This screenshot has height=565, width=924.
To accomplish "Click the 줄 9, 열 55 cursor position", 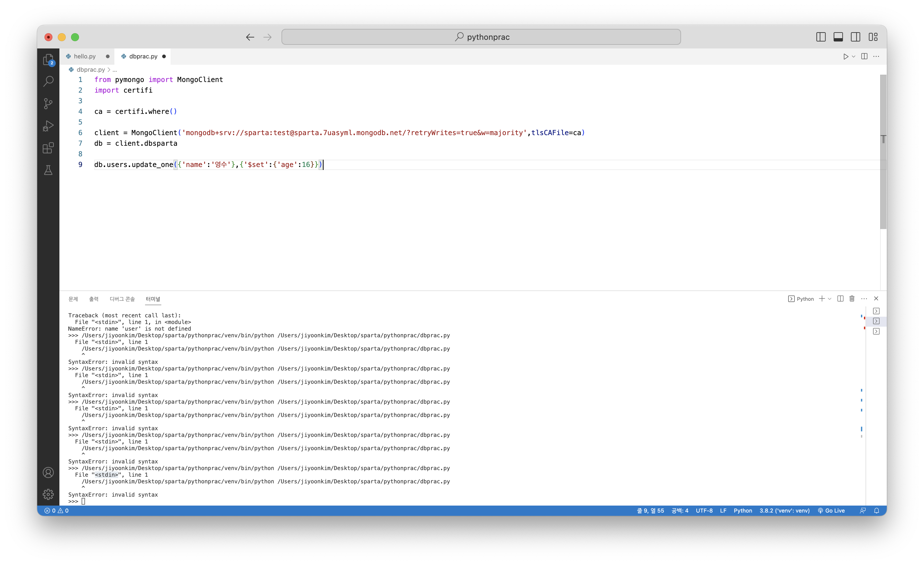I will (x=650, y=511).
